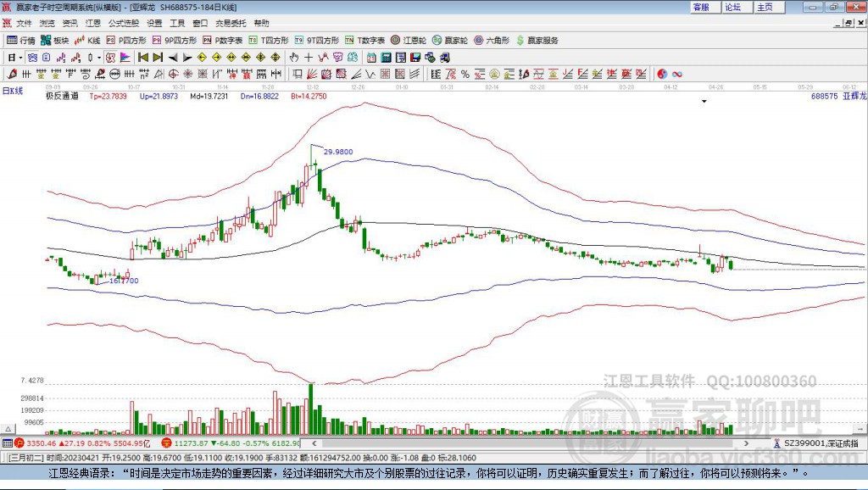The image size is (868, 490).
Task: Click the 29.9800 high price label
Action: tap(337, 152)
